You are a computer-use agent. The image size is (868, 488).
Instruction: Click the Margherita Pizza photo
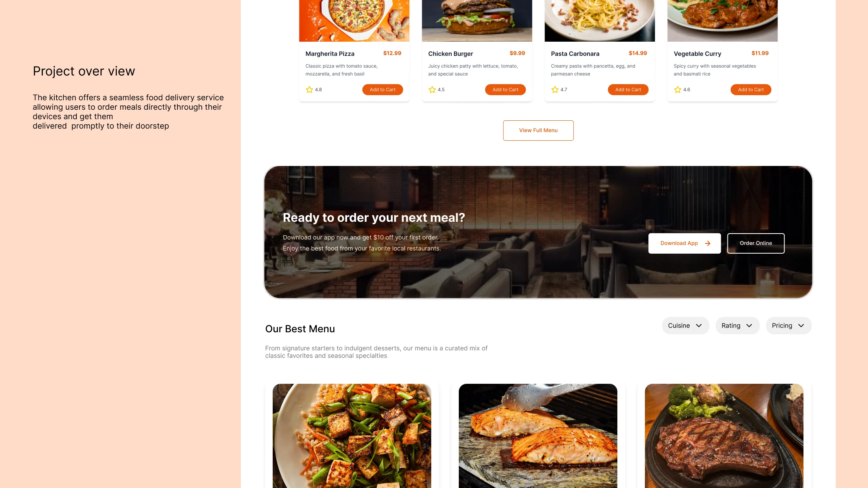[x=354, y=20]
